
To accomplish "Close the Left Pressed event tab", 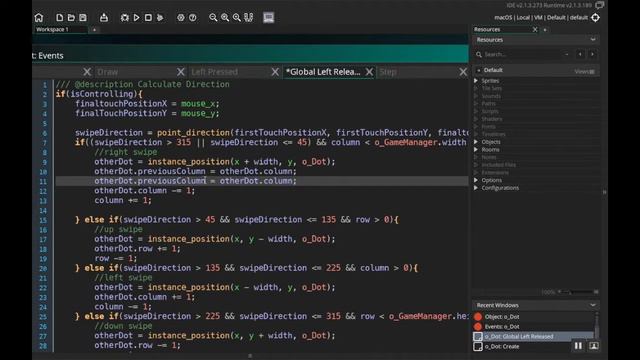I will click(x=275, y=72).
